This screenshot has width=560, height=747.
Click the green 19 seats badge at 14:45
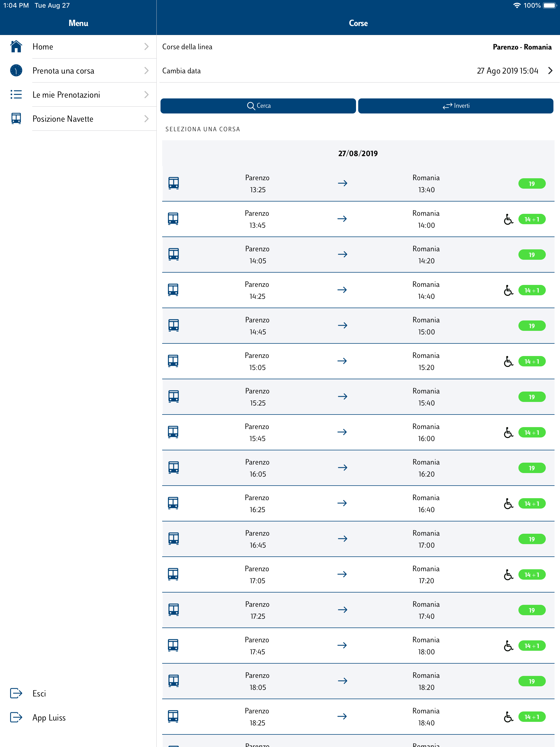tap(532, 326)
